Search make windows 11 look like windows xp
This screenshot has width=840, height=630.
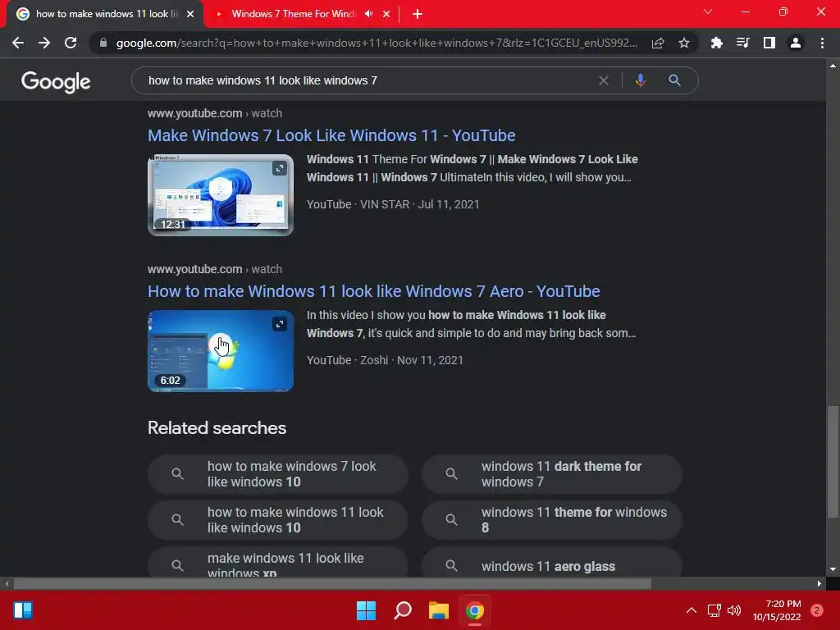click(277, 562)
